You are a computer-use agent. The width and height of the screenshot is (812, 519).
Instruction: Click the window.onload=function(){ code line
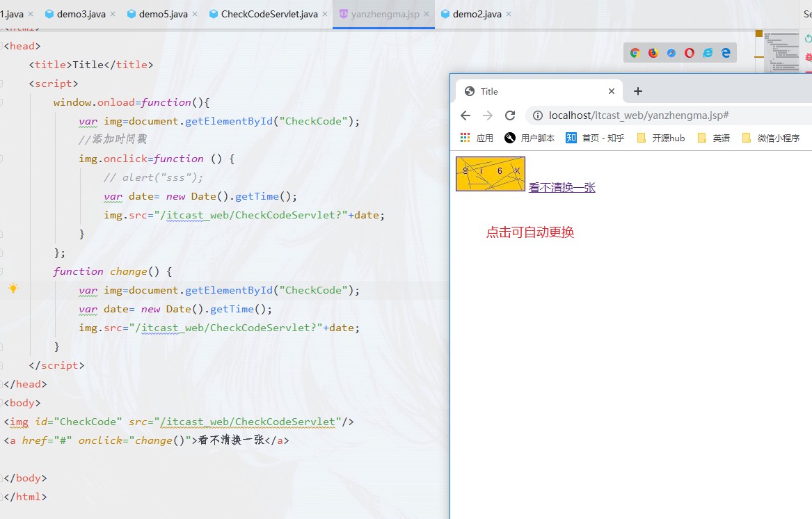click(x=132, y=102)
